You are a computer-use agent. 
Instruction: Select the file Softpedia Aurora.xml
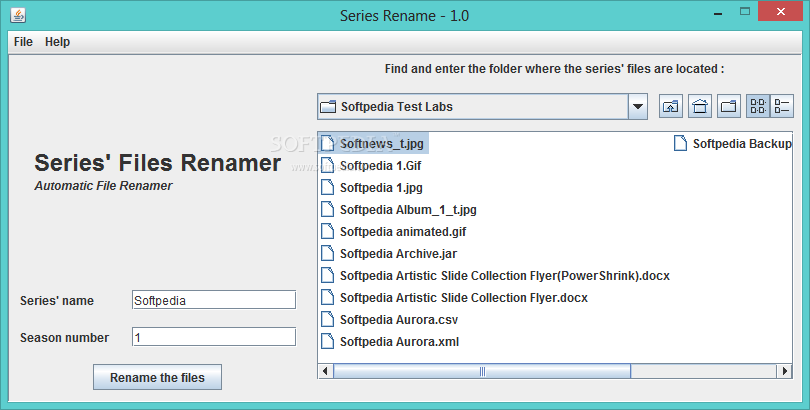[390, 341]
